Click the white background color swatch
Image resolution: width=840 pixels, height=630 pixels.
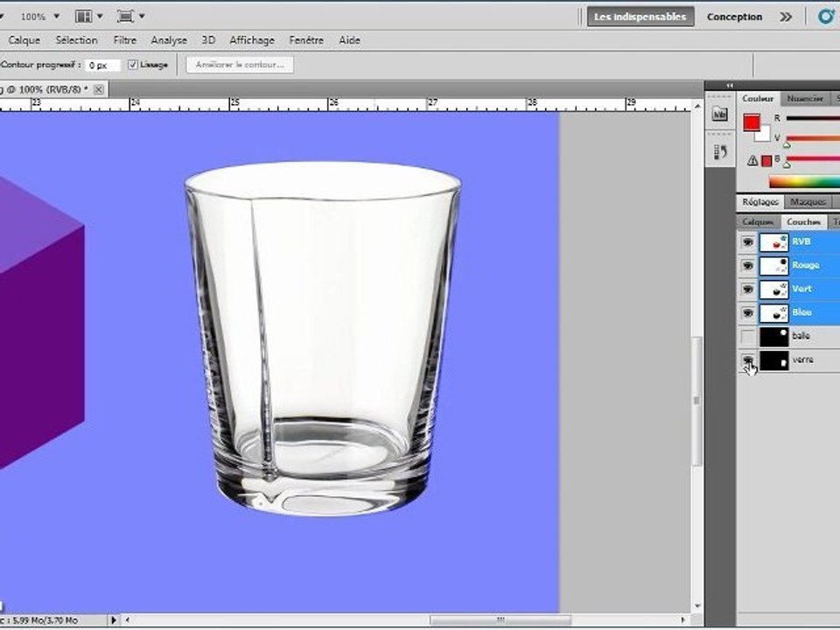coord(765,135)
